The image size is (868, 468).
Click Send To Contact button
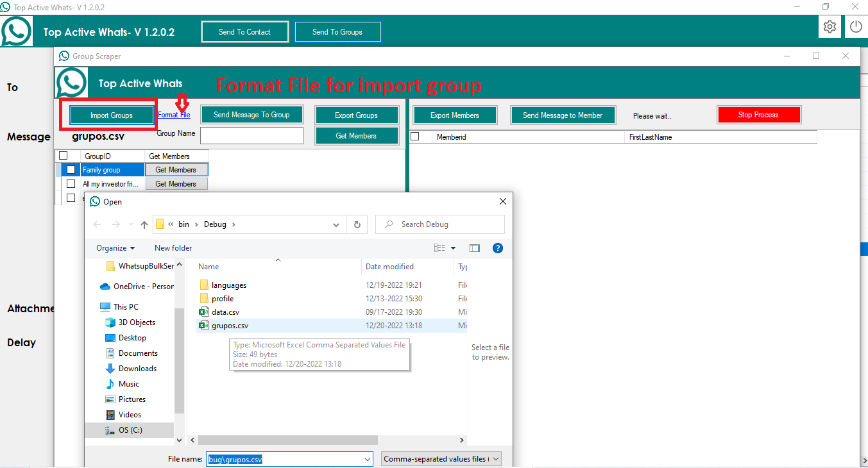(244, 32)
